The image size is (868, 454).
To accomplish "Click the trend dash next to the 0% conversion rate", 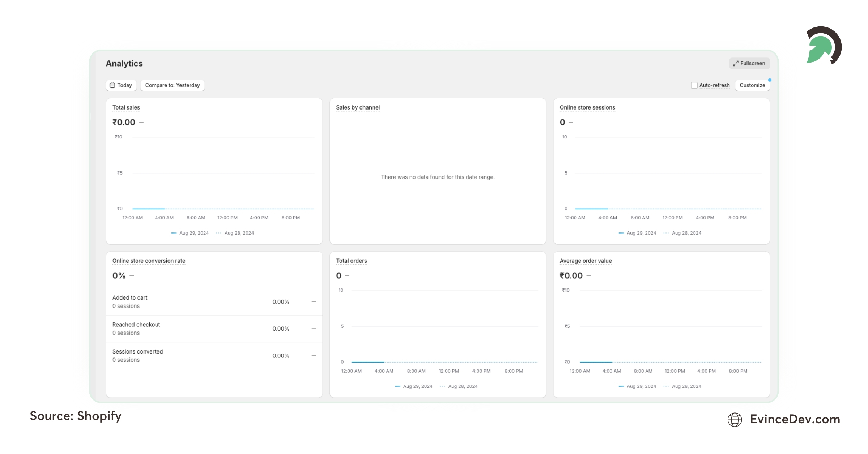I will coord(132,276).
